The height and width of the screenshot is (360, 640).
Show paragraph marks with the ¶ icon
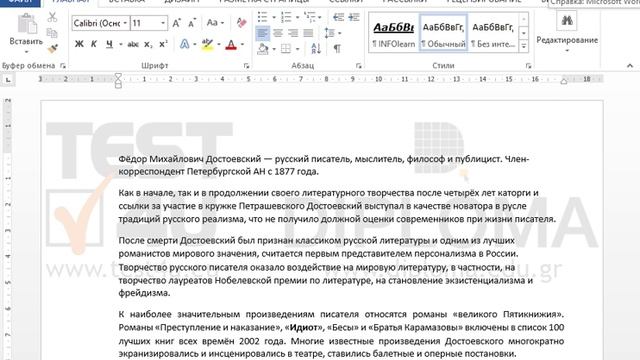(337, 49)
